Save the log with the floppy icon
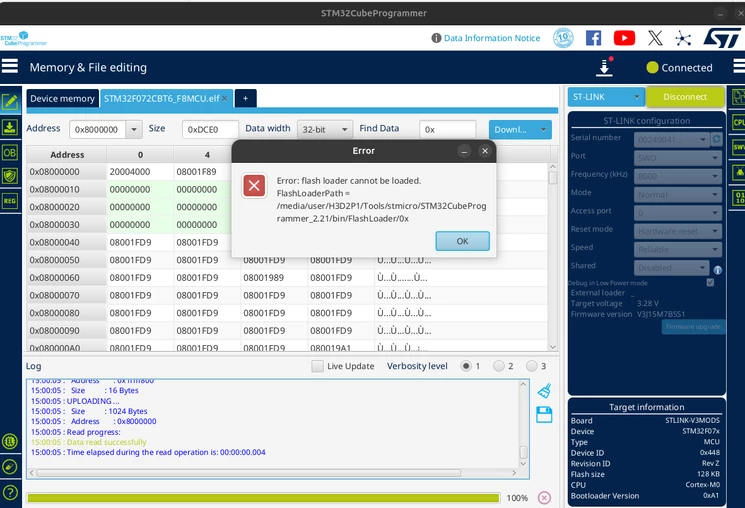 click(x=544, y=414)
